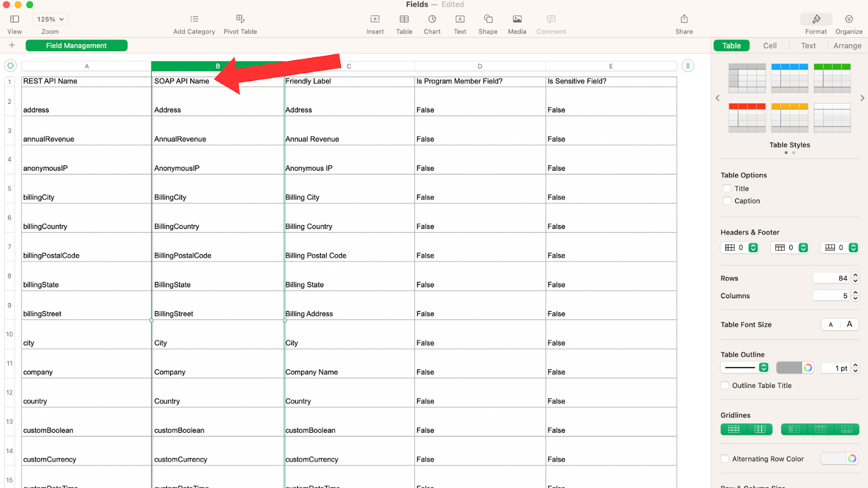The width and height of the screenshot is (868, 488).
Task: Add a Text box
Action: pos(460,20)
